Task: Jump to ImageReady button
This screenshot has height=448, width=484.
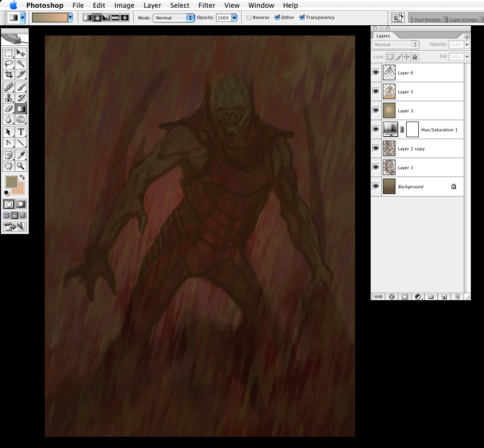Action: tap(15, 227)
